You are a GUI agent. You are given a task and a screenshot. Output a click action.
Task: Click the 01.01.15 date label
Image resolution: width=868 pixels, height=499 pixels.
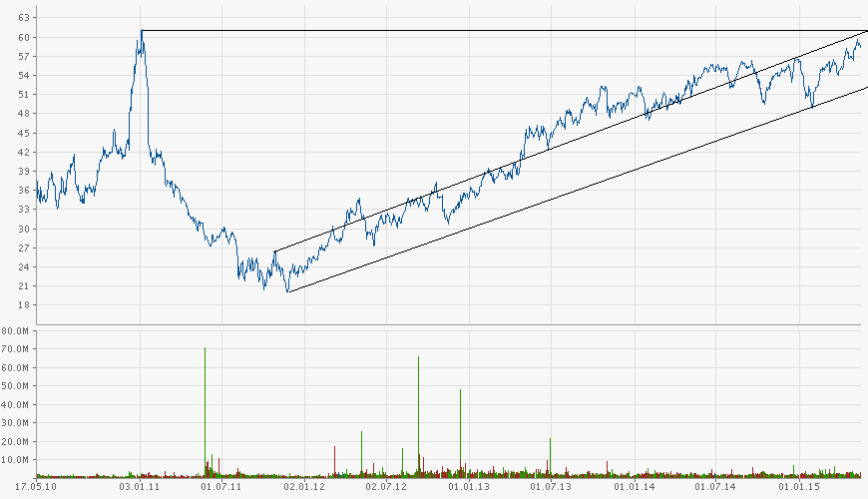[x=799, y=487]
